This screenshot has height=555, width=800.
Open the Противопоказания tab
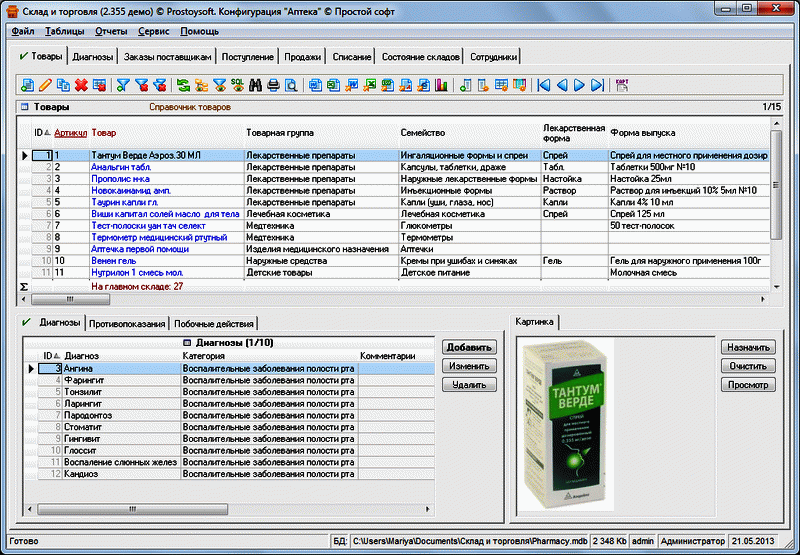point(126,323)
